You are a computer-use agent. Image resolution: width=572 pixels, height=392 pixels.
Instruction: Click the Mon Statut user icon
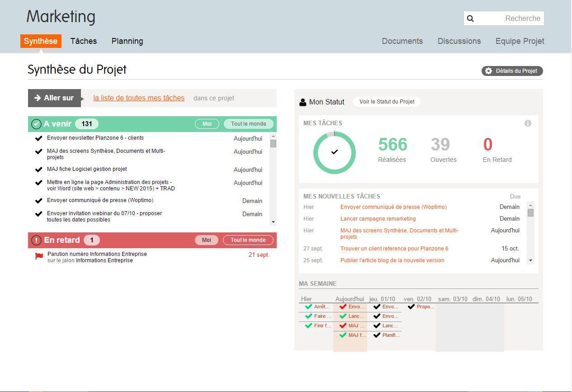point(303,102)
